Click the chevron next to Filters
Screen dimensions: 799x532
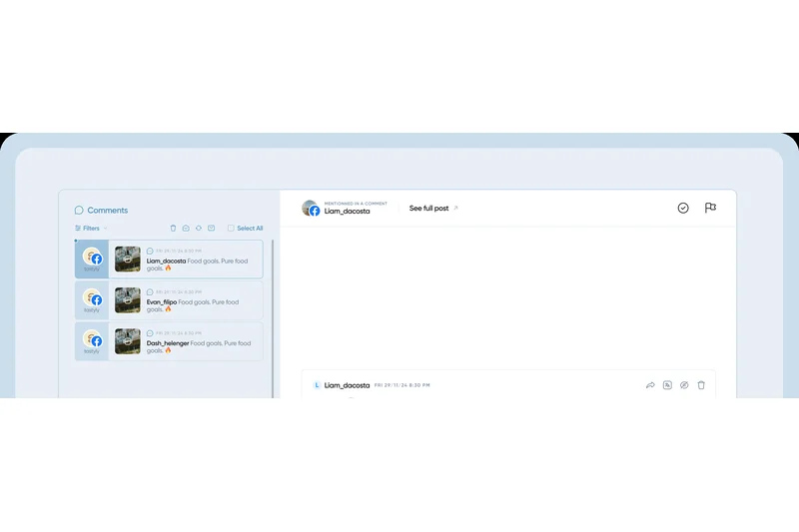[106, 229]
